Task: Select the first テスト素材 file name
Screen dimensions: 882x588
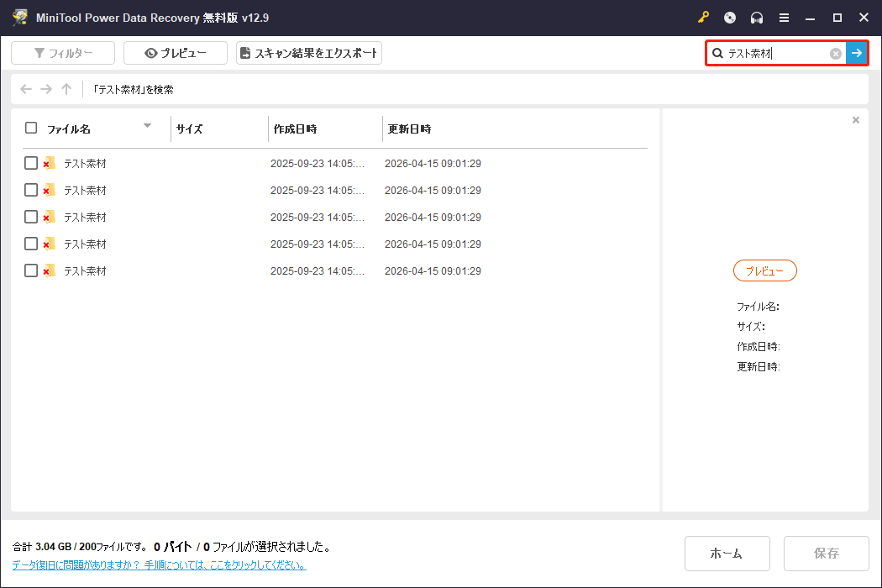Action: pyautogui.click(x=85, y=164)
